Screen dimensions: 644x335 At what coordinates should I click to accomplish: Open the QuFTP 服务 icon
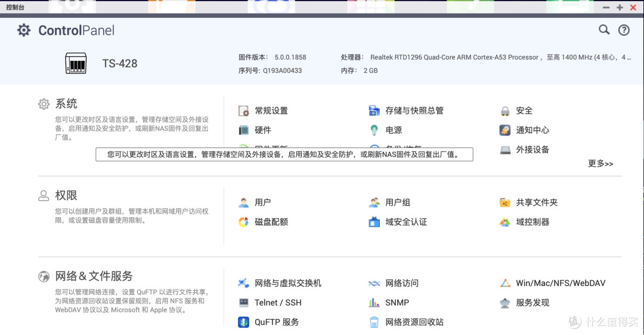tap(243, 322)
